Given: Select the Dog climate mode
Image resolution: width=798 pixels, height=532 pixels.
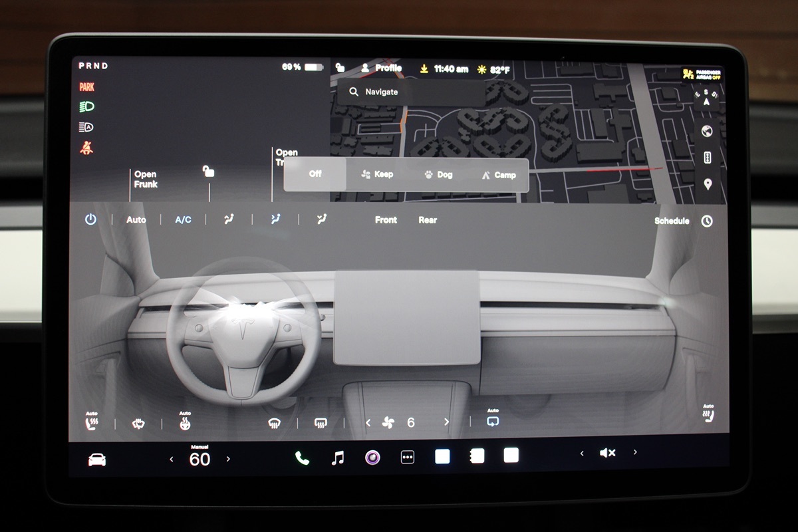Looking at the screenshot, I should (438, 175).
